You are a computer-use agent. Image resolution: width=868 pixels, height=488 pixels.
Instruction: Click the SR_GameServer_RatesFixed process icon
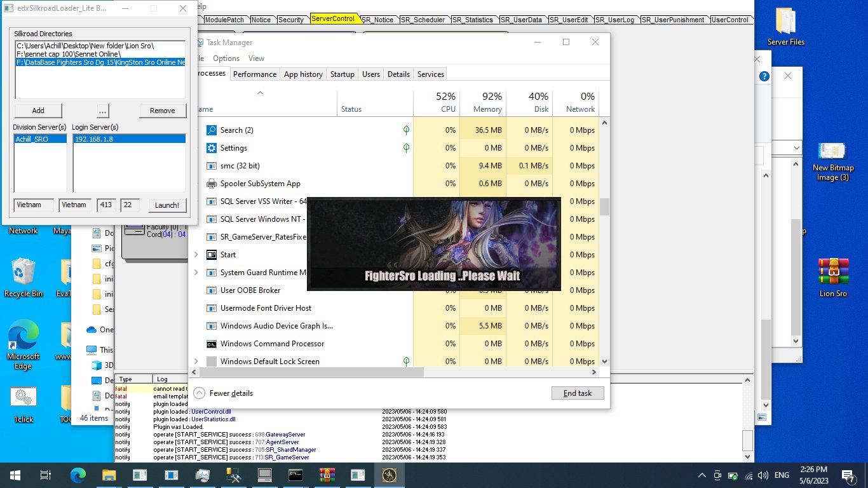pos(212,237)
